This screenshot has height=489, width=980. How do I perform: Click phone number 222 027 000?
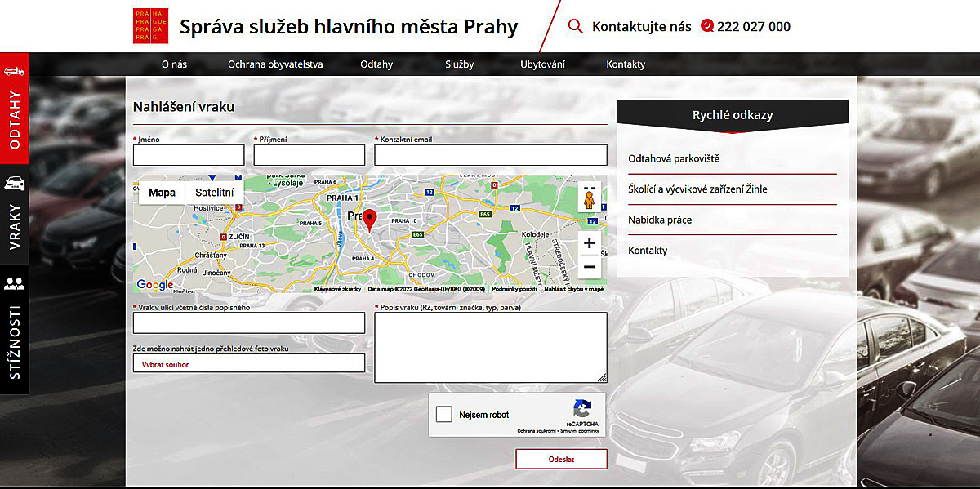[x=754, y=27]
